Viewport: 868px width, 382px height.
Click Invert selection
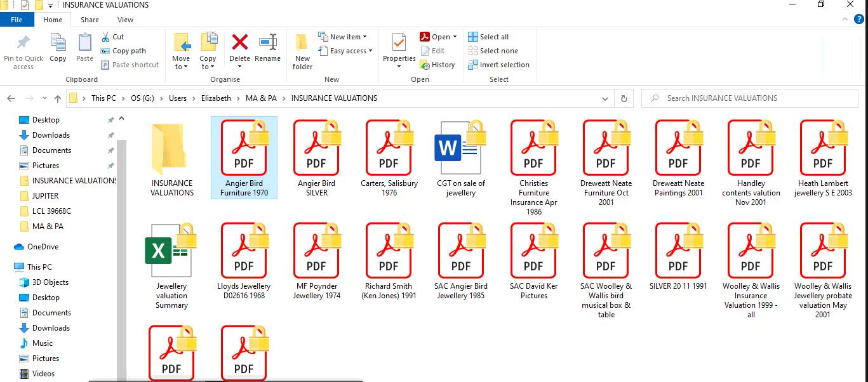[x=498, y=65]
